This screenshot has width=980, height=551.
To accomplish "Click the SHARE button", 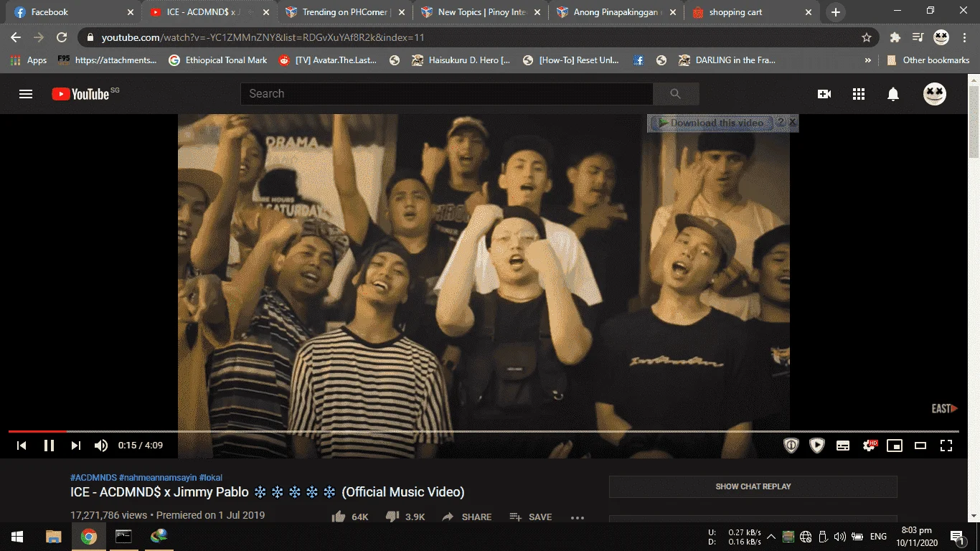I will click(467, 517).
